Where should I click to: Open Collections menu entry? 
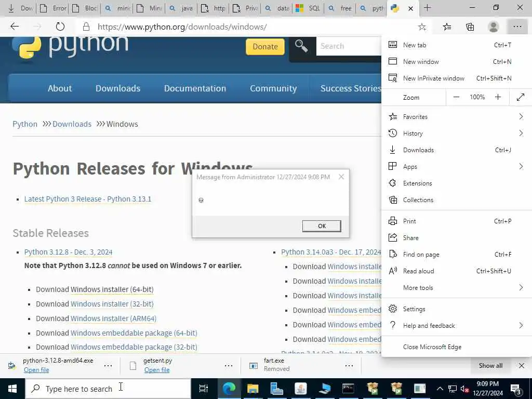click(456, 200)
